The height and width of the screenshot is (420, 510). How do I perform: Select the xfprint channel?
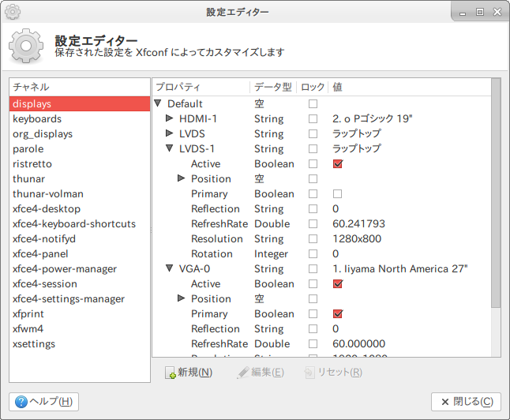(x=80, y=313)
